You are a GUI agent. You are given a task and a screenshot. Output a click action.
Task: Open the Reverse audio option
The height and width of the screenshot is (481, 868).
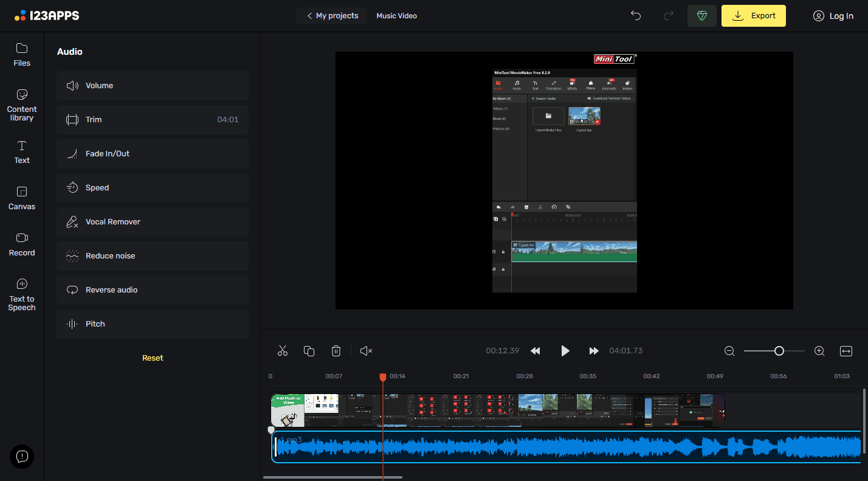153,290
